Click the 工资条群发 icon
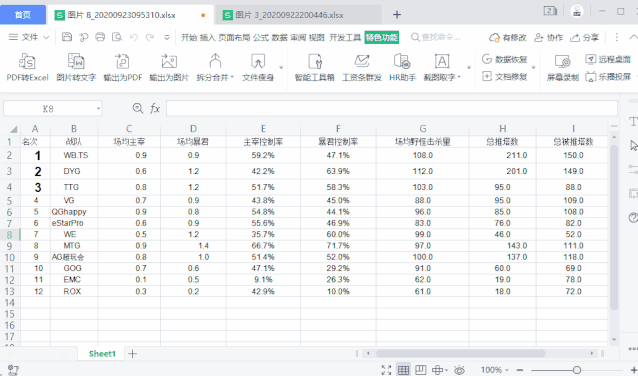Viewport: 638px width, 376px height. pyautogui.click(x=362, y=62)
